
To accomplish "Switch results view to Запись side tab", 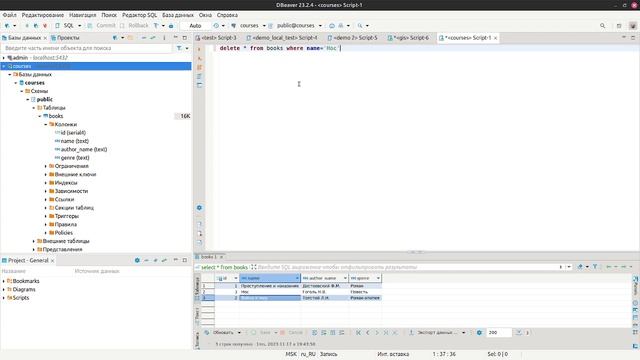I will tap(198, 340).
